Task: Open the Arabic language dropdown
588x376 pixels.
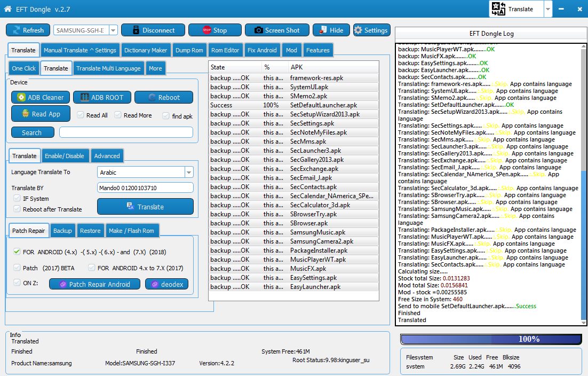Action: point(189,172)
